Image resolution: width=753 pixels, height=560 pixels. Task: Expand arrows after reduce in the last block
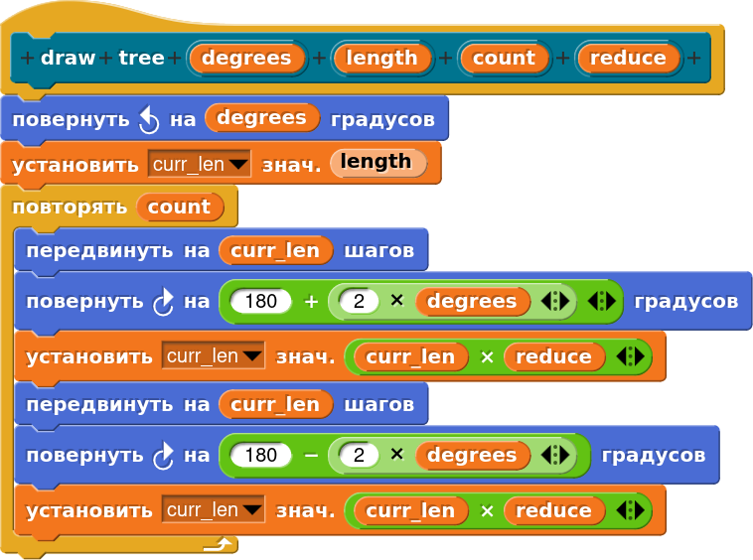(x=626, y=510)
